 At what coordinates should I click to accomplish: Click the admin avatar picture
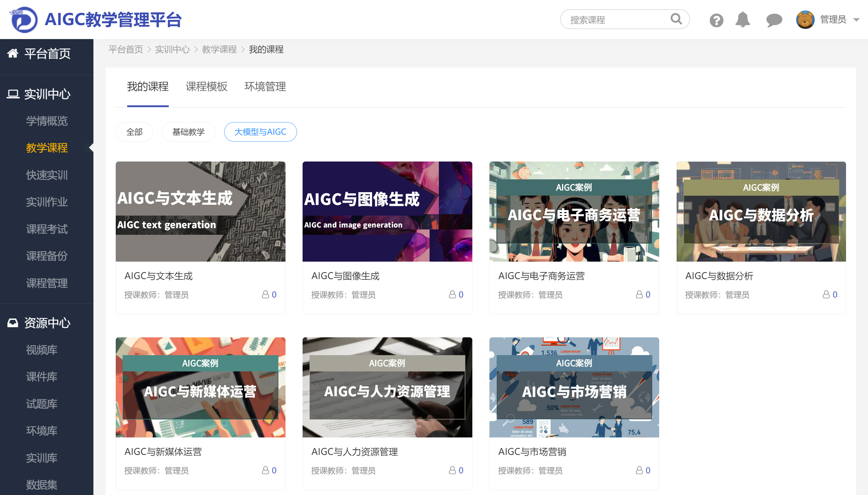[805, 20]
